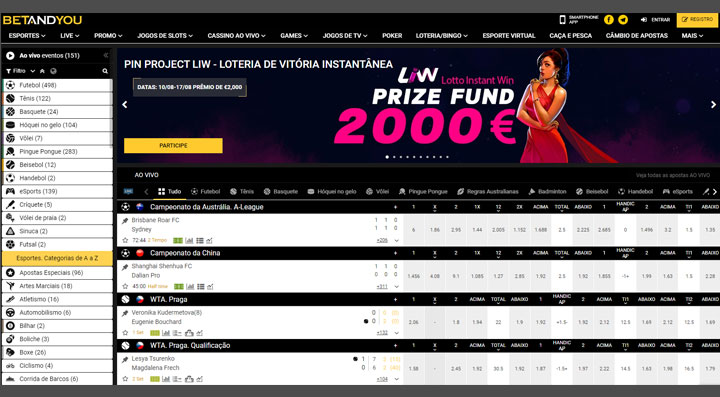Click the ENTRAR login button
Viewport: 720px width, 397px height.
[655, 20]
